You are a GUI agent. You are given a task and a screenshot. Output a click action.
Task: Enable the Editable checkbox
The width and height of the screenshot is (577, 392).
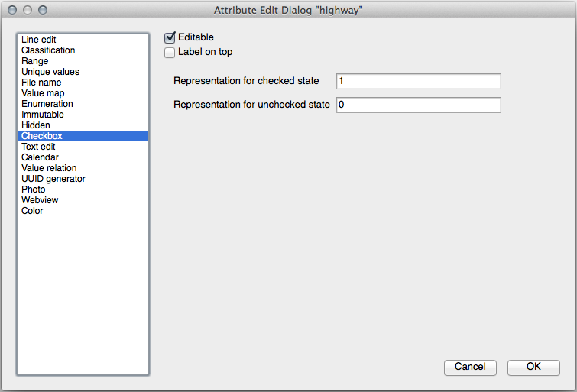point(170,37)
